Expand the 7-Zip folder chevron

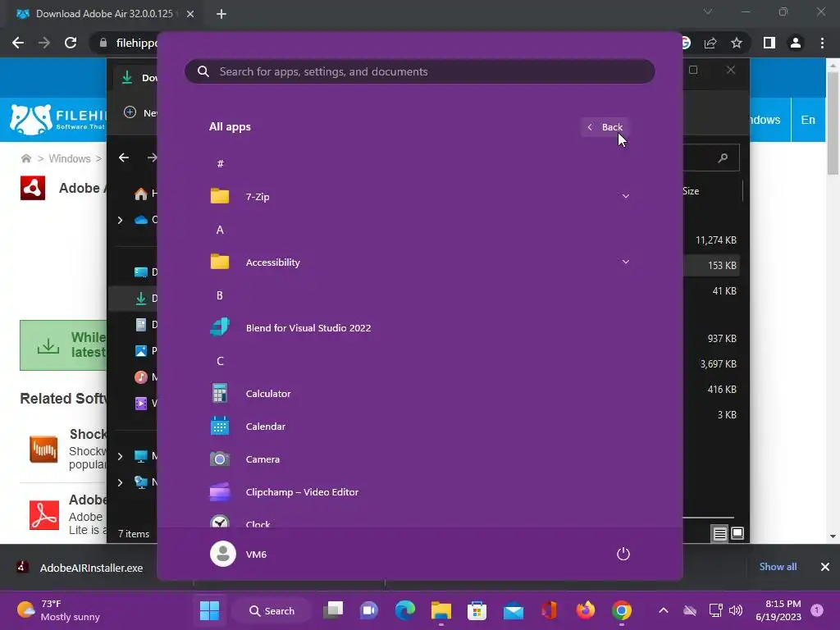click(625, 197)
